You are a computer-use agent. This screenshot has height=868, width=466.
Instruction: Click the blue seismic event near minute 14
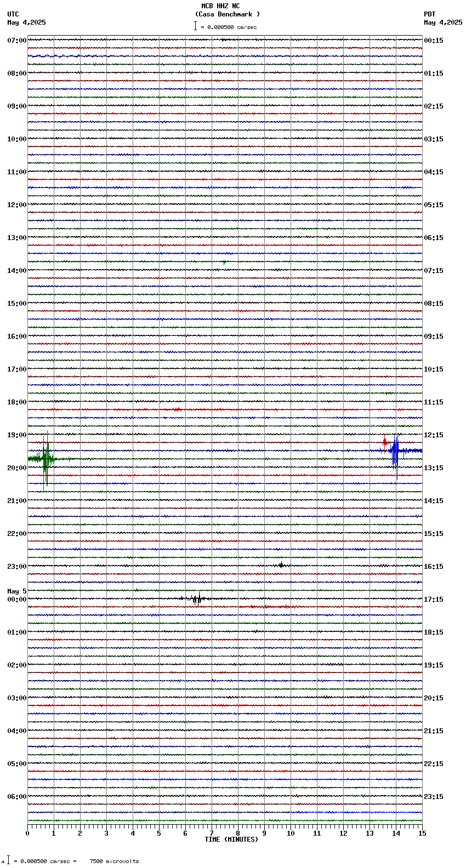[x=396, y=451]
